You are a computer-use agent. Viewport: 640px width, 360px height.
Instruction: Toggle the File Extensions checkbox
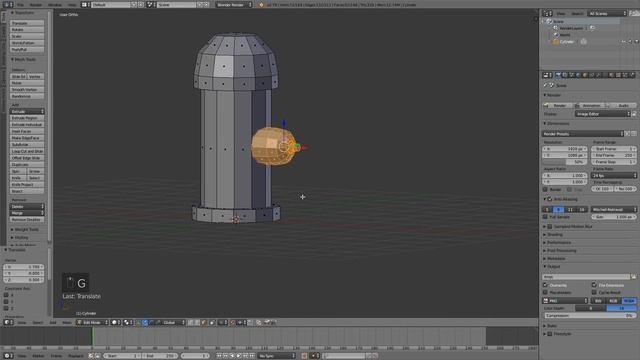(x=594, y=285)
